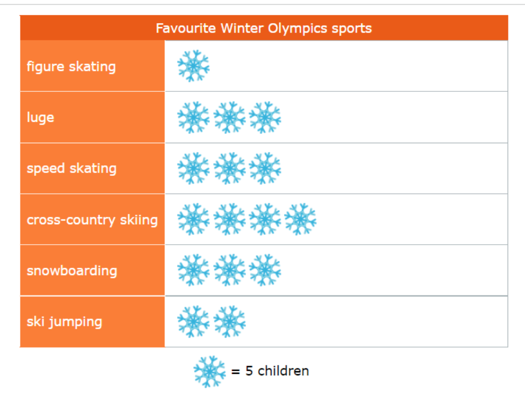Viewport: 525px width, 420px height.
Task: Click the 'speed skating' label cell
Action: point(92,169)
